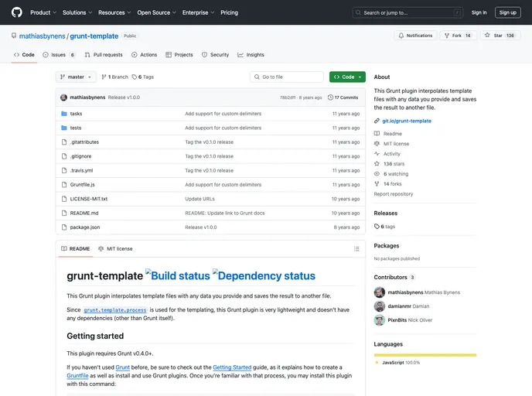Star this repository
The width and height of the screenshot is (532, 396).
coord(495,36)
